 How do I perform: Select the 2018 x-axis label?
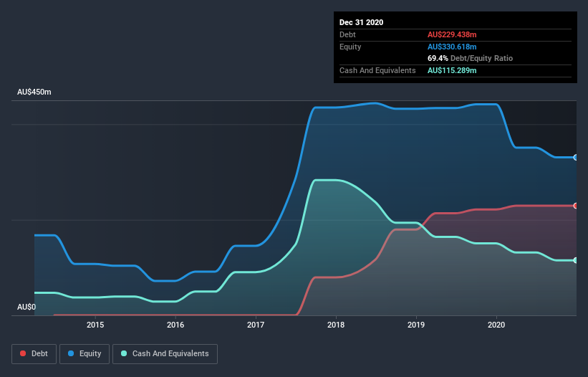click(336, 325)
